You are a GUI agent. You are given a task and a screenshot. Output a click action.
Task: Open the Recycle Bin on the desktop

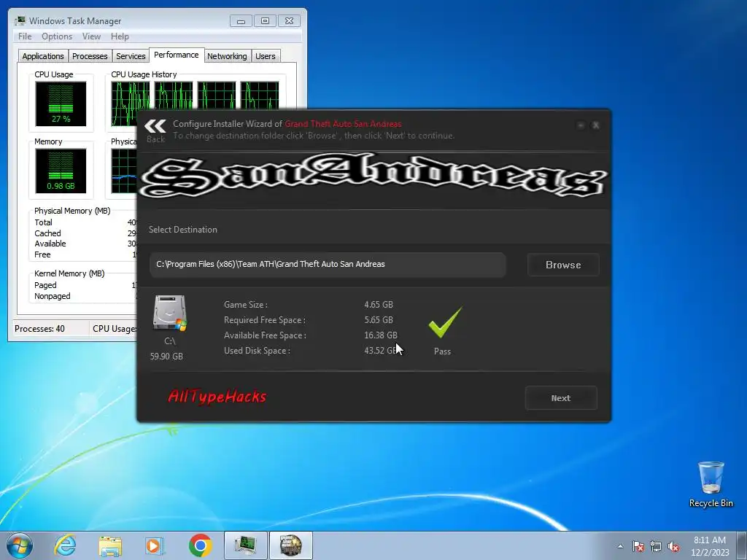pyautogui.click(x=711, y=484)
